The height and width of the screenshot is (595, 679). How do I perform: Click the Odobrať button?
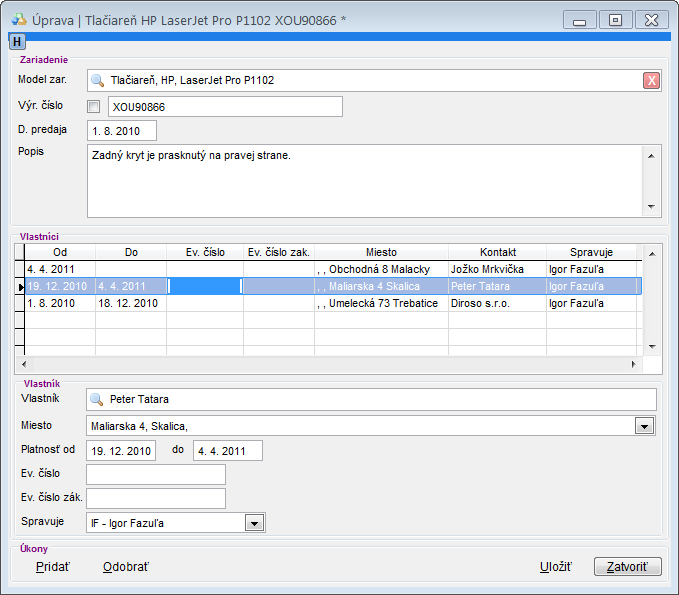click(x=125, y=567)
